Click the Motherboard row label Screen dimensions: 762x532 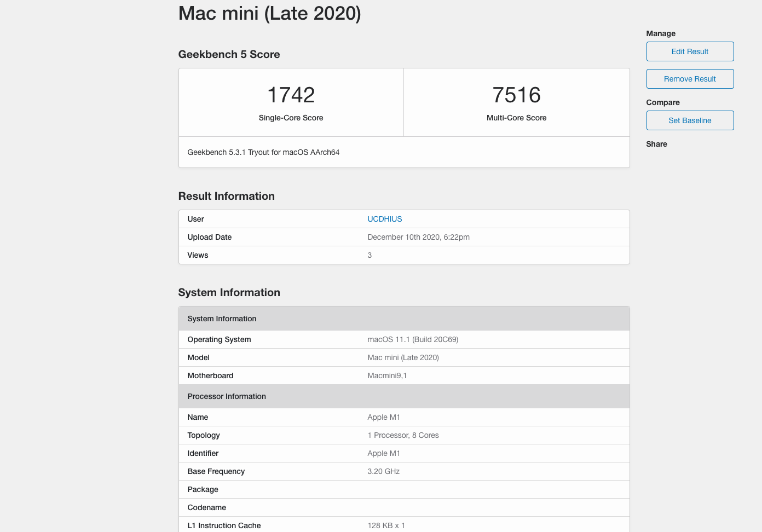tap(210, 375)
